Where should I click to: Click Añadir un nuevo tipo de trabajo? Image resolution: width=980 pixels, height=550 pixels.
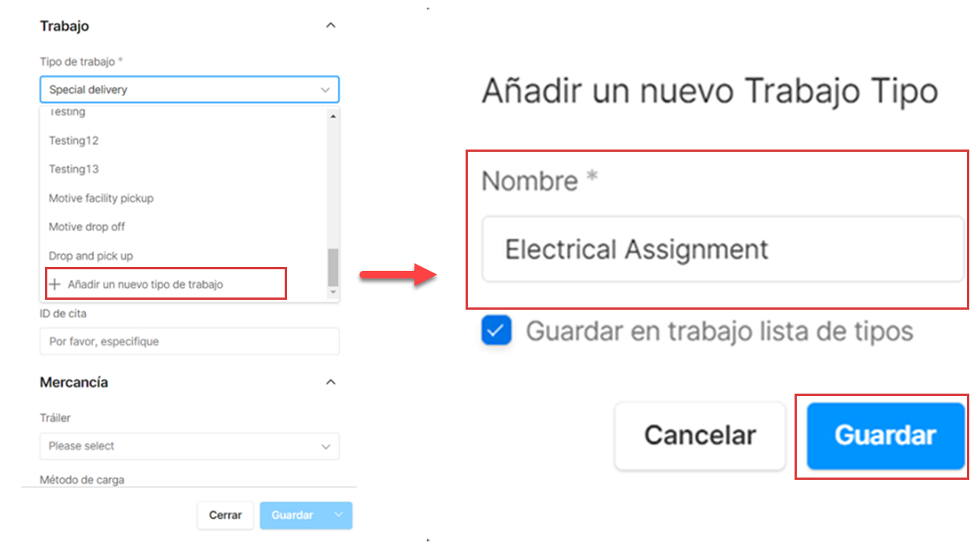tap(145, 285)
